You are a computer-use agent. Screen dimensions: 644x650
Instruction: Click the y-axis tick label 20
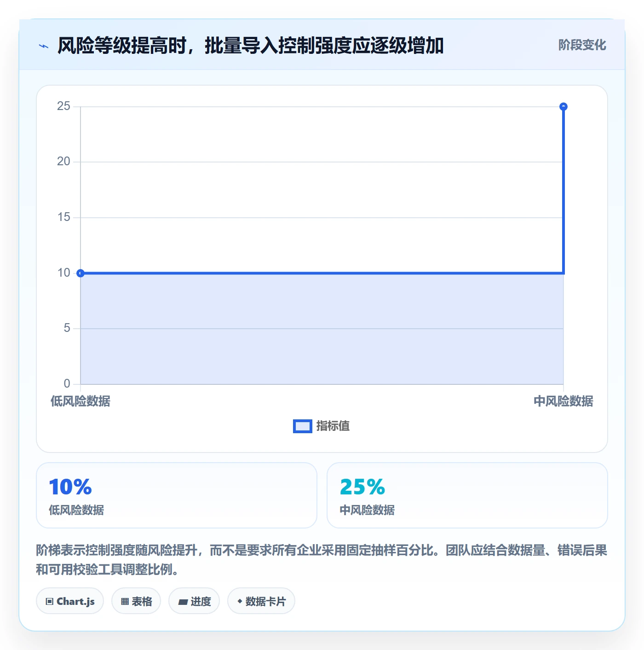coord(63,162)
